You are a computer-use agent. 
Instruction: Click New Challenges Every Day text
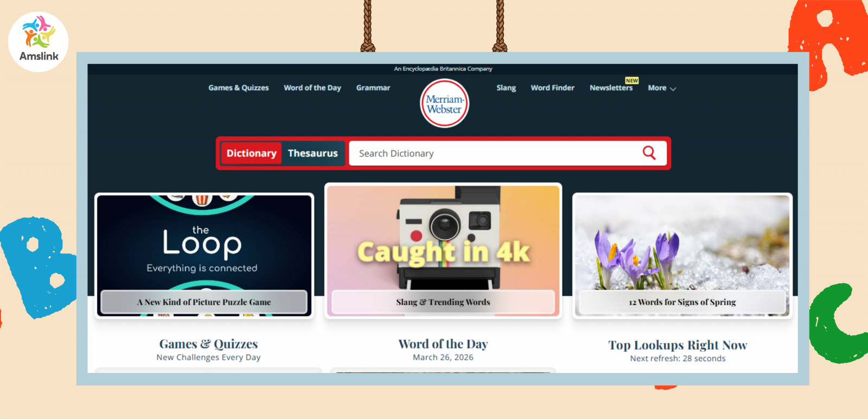pyautogui.click(x=209, y=358)
